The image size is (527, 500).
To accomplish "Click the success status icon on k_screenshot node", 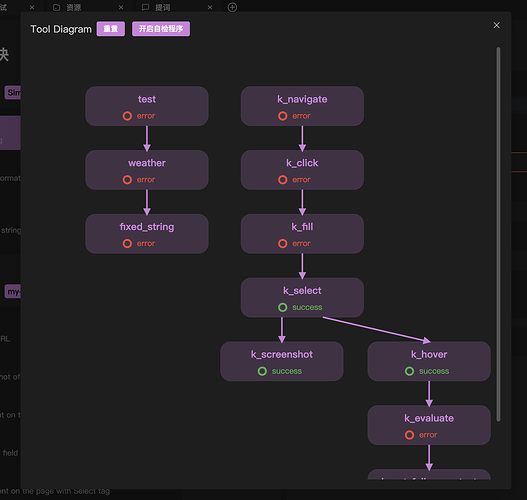I will pos(262,371).
